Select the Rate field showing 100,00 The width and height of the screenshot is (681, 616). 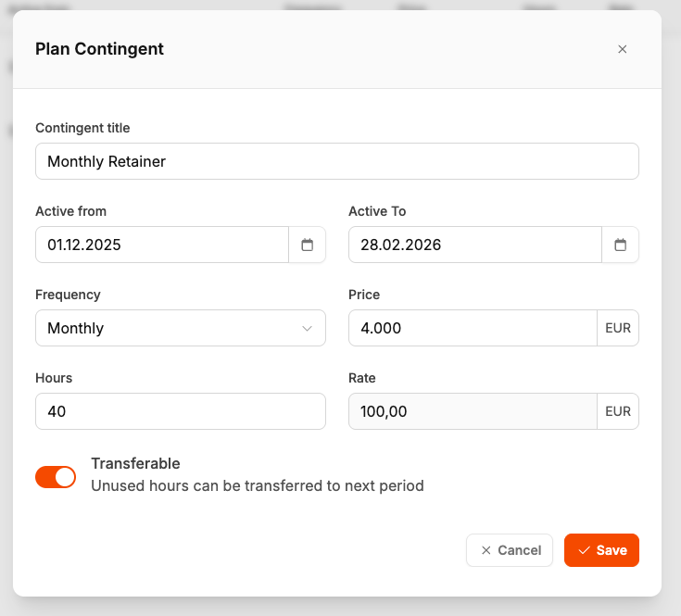coord(473,411)
